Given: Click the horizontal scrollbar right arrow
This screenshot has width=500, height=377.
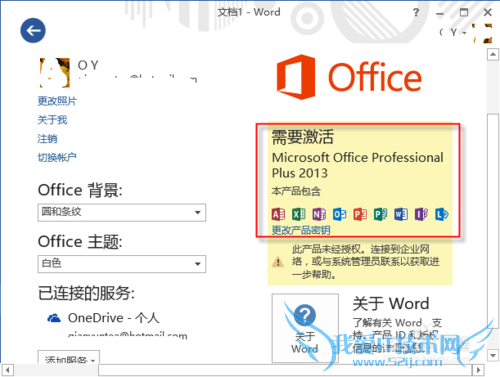Looking at the screenshot, I should pyautogui.click(x=478, y=370).
